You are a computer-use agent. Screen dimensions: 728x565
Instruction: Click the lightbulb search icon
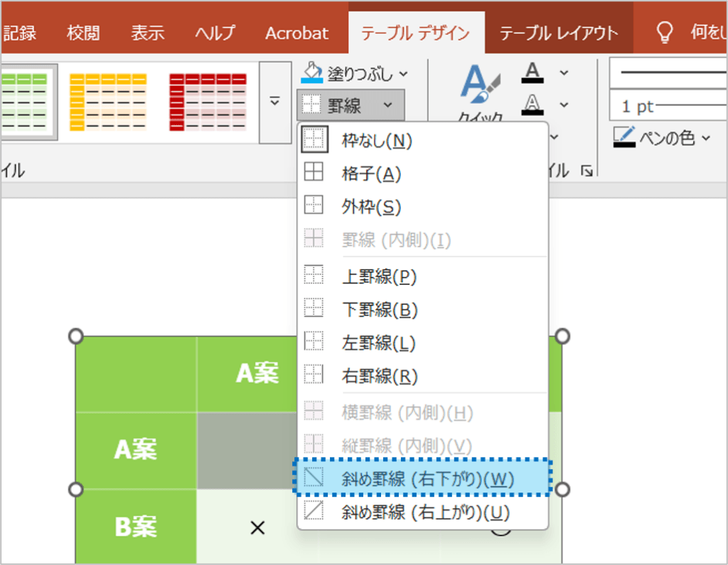click(x=664, y=33)
